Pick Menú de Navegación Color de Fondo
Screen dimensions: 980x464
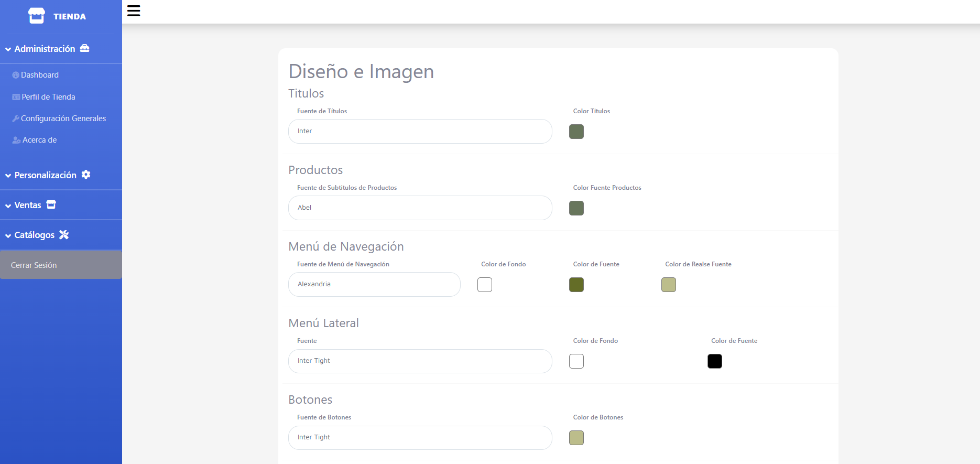[484, 285]
